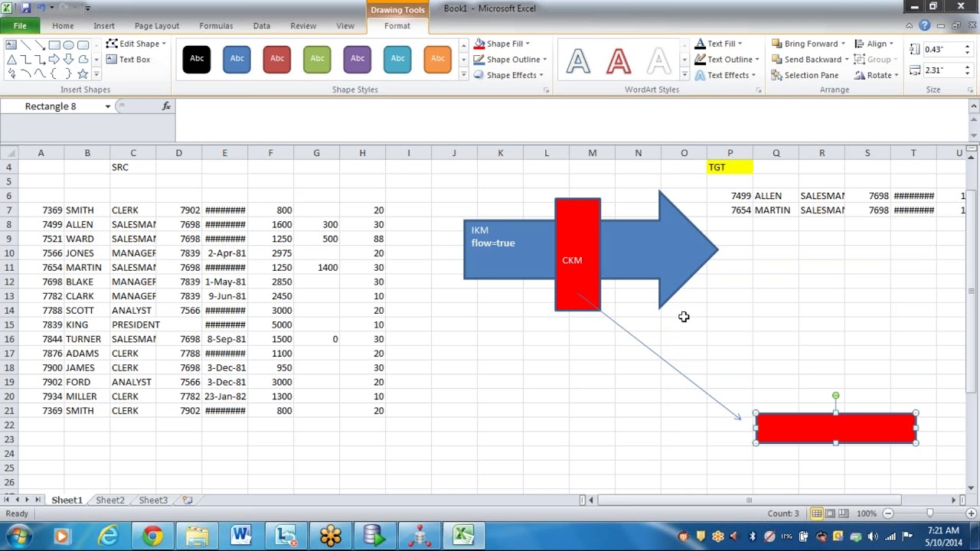Screen dimensions: 980x551
Task: Select the red CKM rectangle shape
Action: pyautogui.click(x=578, y=255)
